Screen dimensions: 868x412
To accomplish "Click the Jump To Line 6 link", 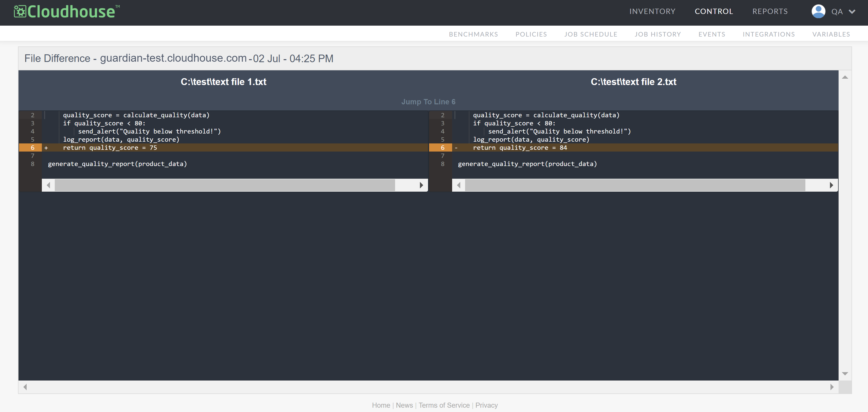I will point(428,102).
